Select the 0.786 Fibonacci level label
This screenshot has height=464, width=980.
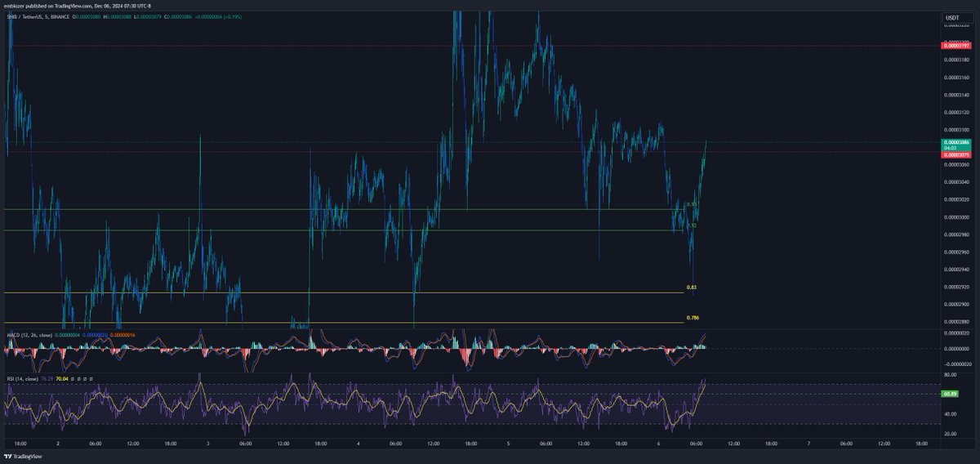click(x=693, y=317)
